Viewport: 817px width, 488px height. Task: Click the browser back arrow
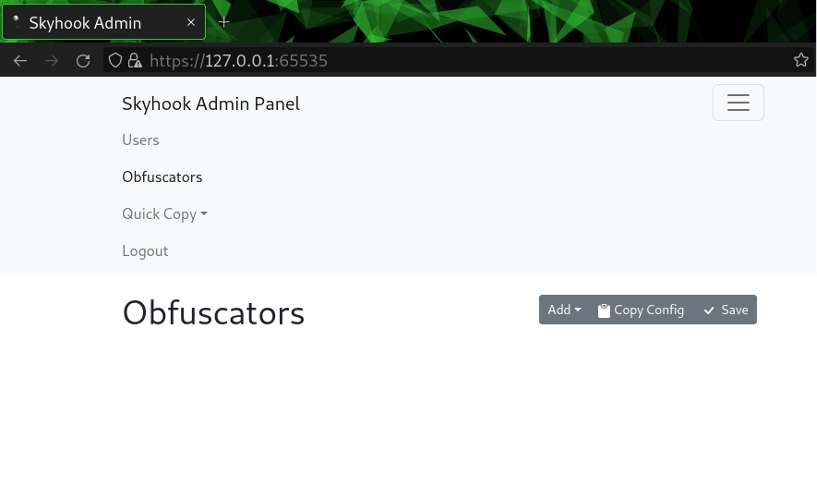tap(20, 61)
